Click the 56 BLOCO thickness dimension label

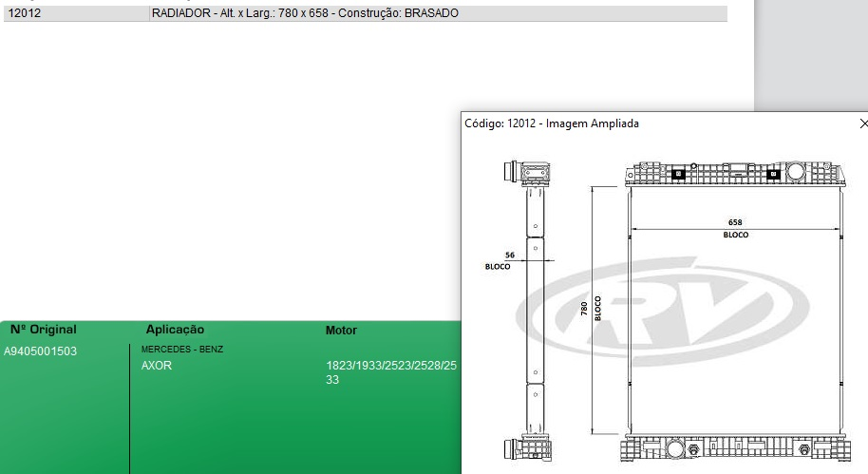tap(499, 261)
